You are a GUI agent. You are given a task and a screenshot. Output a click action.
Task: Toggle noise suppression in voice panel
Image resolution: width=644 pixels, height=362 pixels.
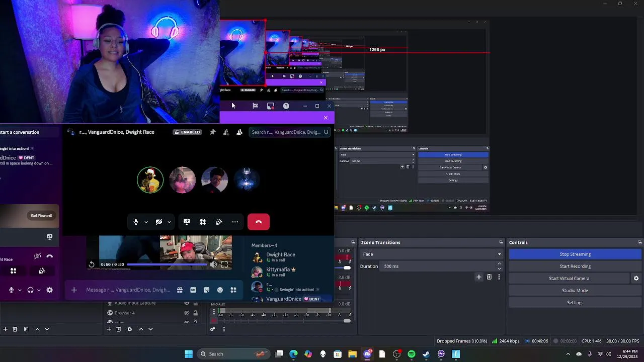point(37,256)
